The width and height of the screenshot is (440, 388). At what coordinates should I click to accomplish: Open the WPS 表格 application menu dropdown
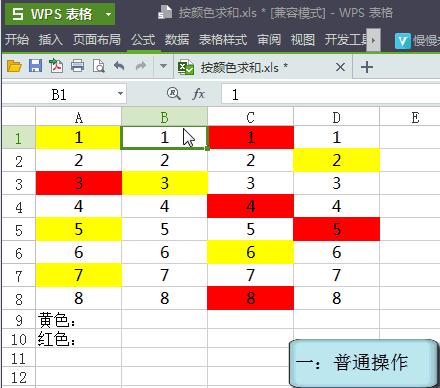pos(108,14)
